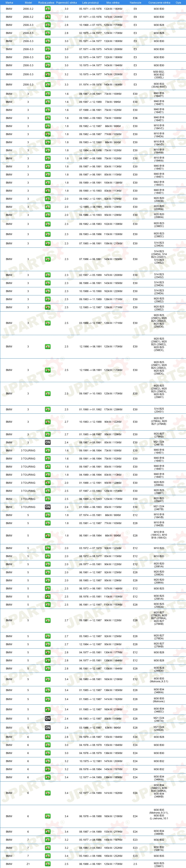This screenshot has width=186, height=868.
Task: Click the Model column header
Action: [28, 2]
